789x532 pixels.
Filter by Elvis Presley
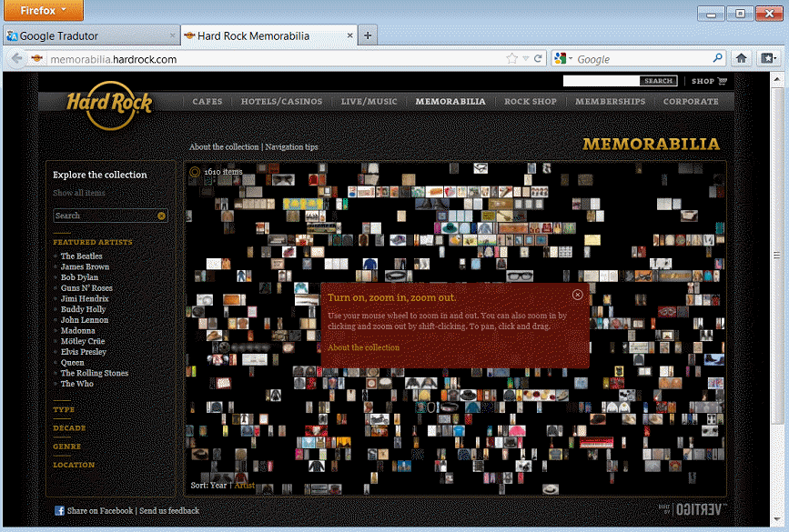coord(84,352)
